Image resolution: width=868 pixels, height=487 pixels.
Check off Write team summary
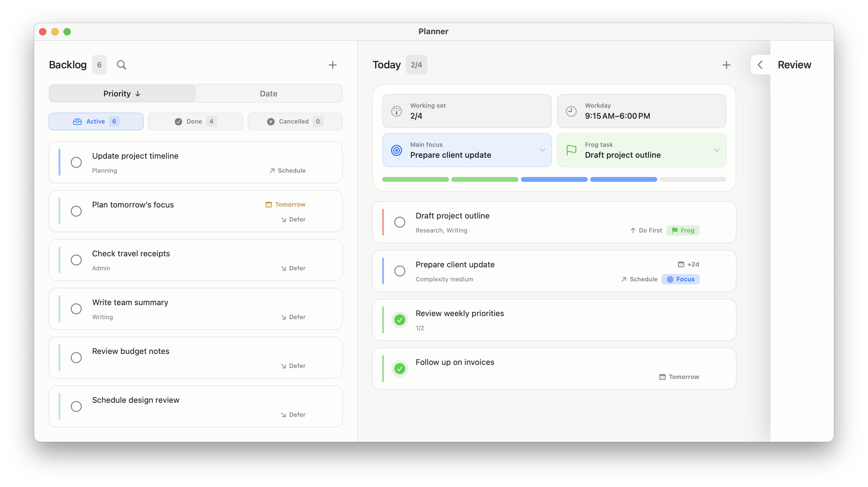pos(76,309)
